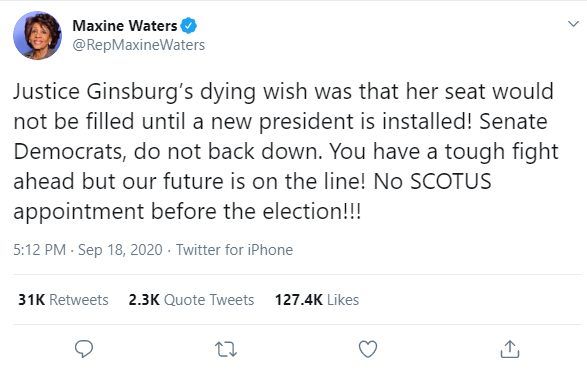Open the Maxine Waters display name

point(125,26)
